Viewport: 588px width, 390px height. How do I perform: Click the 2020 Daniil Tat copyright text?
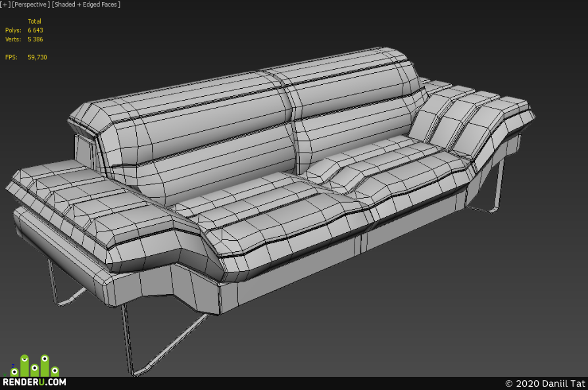(x=545, y=383)
